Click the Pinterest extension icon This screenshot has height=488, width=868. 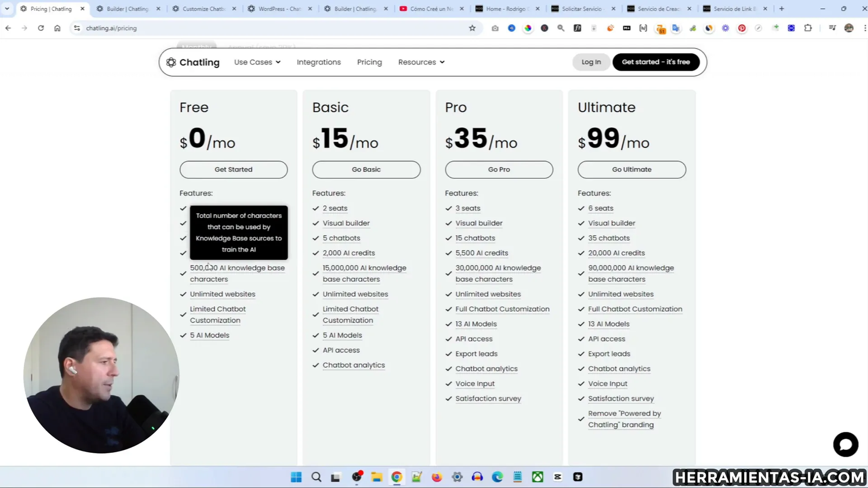click(x=742, y=28)
